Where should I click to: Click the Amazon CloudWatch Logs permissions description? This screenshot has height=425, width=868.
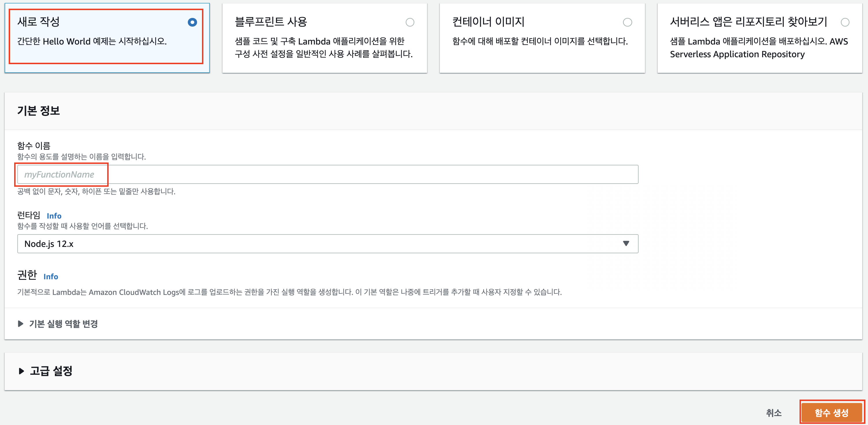[290, 292]
